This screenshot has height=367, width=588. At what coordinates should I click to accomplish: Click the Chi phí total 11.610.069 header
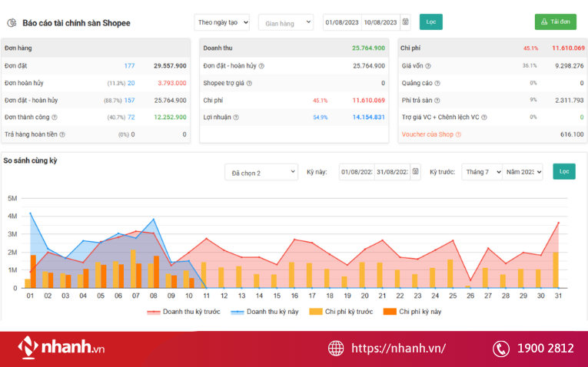click(x=568, y=48)
